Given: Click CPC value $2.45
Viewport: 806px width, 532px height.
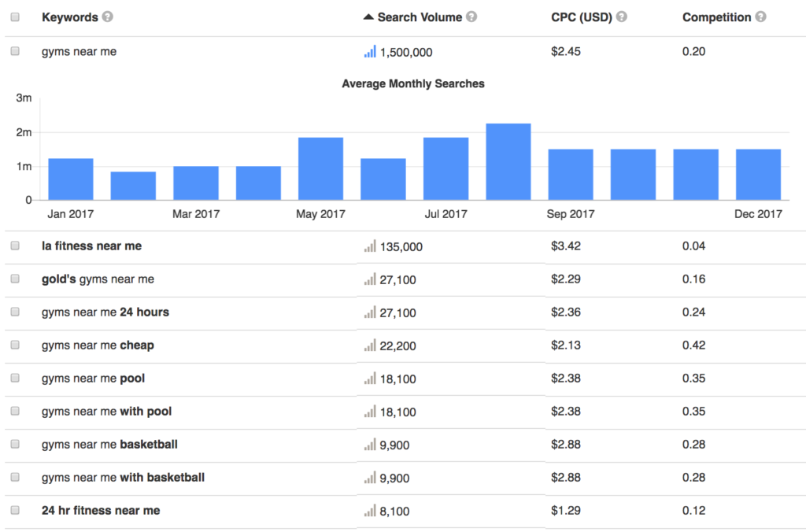Looking at the screenshot, I should 566,51.
